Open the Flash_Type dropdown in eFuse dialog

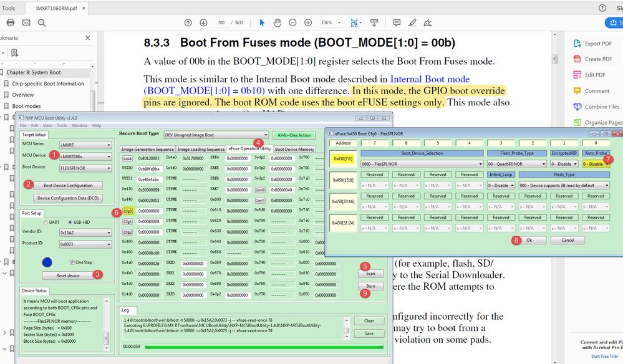point(564,185)
